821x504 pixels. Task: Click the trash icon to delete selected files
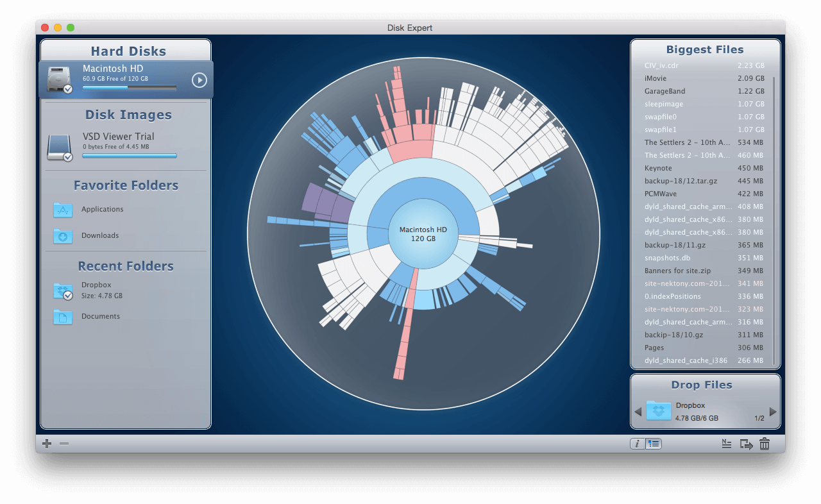[764, 443]
